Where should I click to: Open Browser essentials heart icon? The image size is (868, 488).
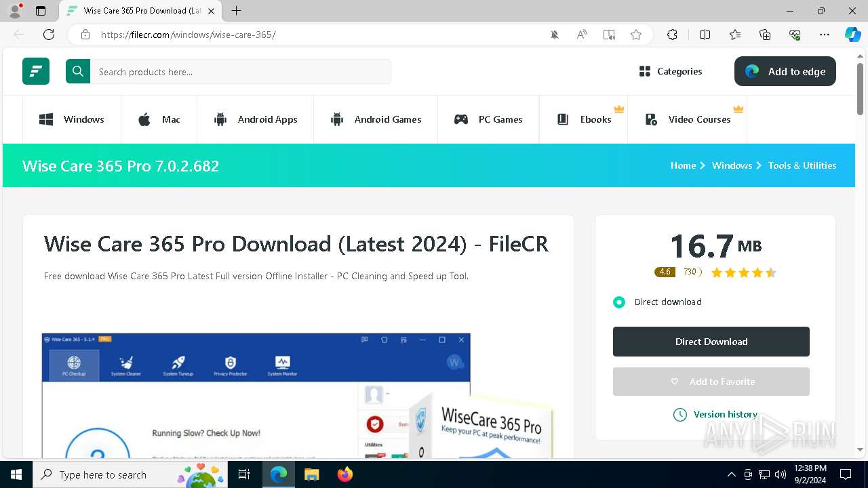[795, 35]
